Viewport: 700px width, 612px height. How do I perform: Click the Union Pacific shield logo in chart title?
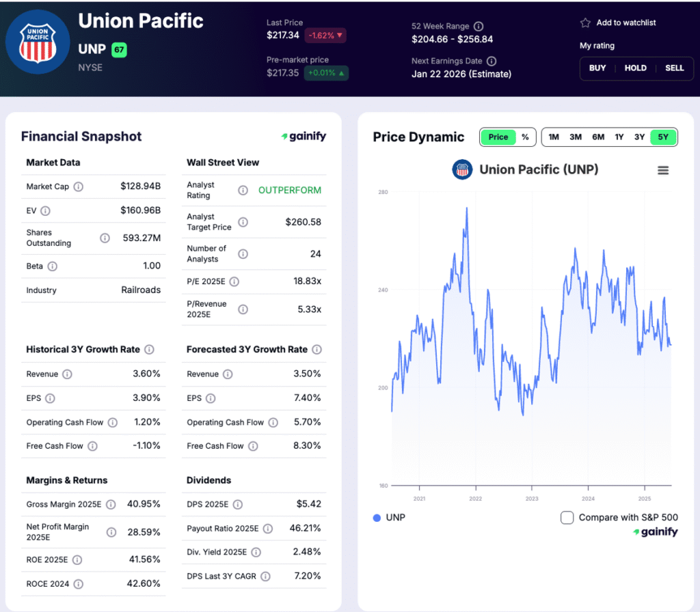(x=462, y=169)
